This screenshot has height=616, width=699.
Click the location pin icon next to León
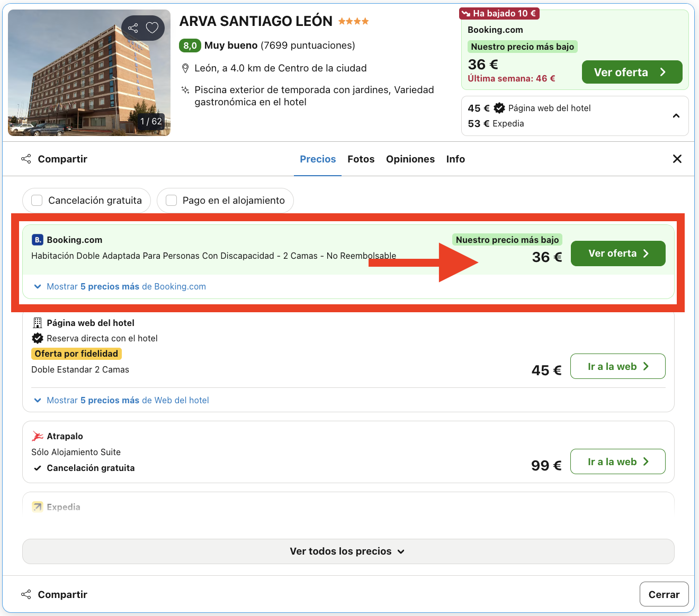pos(185,68)
